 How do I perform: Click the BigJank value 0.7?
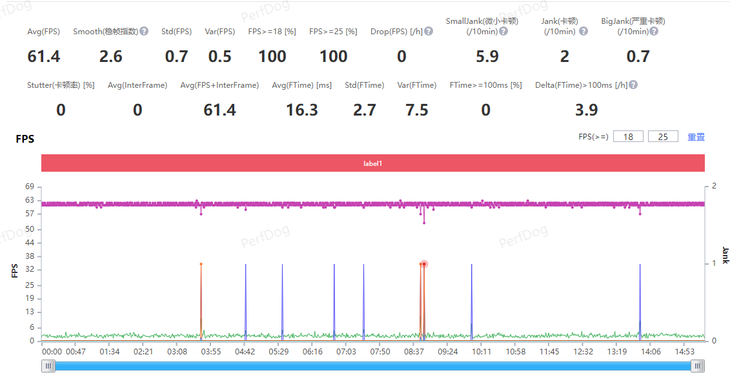[638, 56]
